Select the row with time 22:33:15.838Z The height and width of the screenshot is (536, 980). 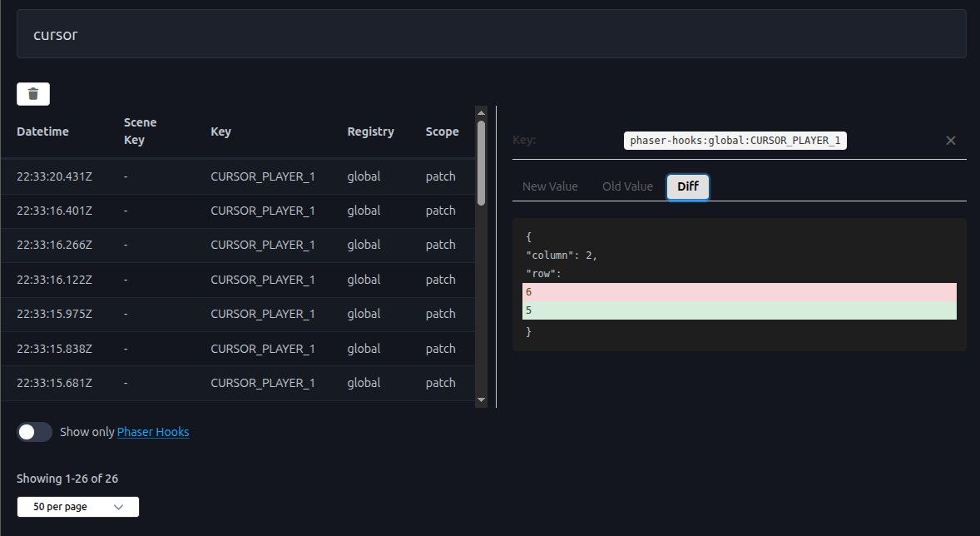pyautogui.click(x=237, y=349)
